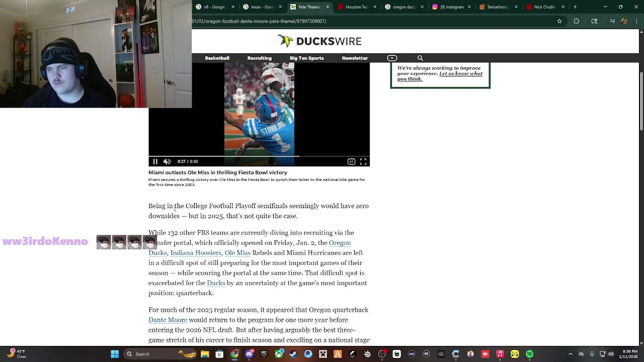Close the Pete Thamel tab
The image size is (644, 362).
coord(328,7)
